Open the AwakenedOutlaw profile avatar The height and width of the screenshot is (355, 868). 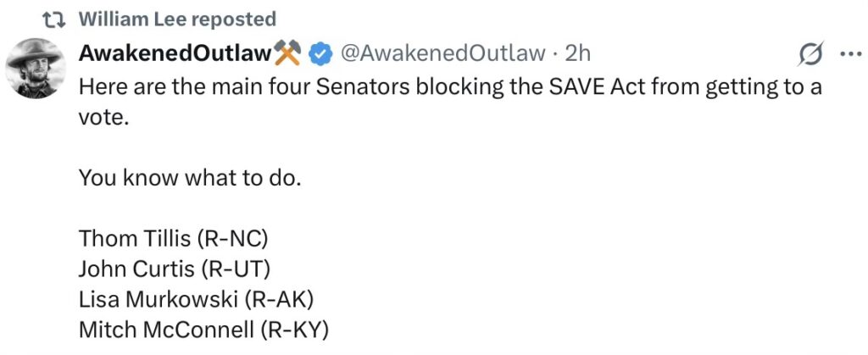pyautogui.click(x=36, y=69)
